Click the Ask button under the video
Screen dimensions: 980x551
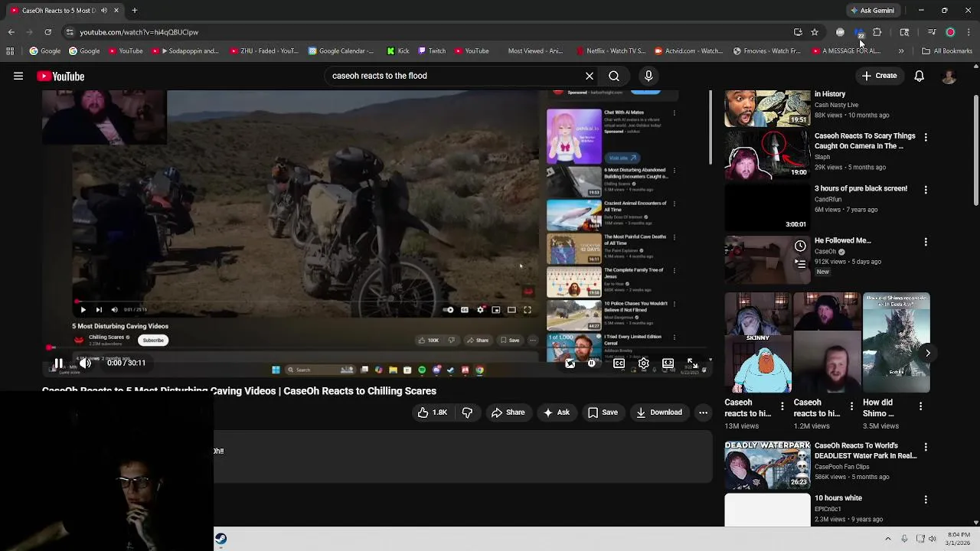point(557,412)
